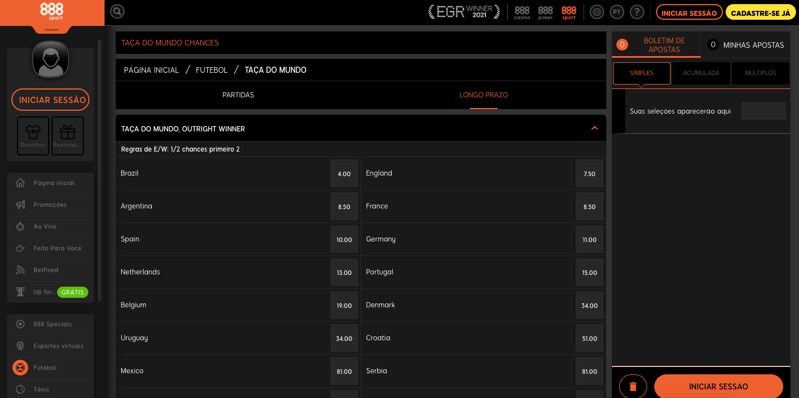The width and height of the screenshot is (800, 398).
Task: Select Serbia odds 81.00
Action: tap(589, 371)
